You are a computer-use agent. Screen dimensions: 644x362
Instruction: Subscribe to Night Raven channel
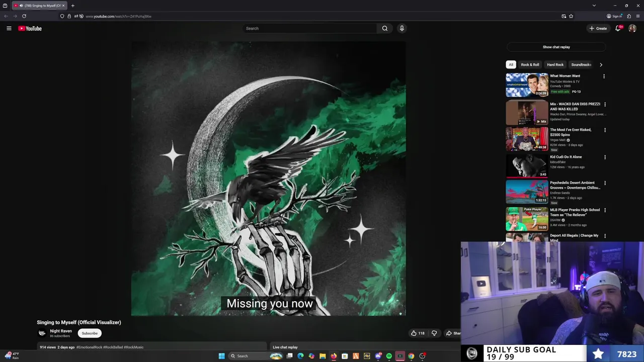pyautogui.click(x=90, y=333)
